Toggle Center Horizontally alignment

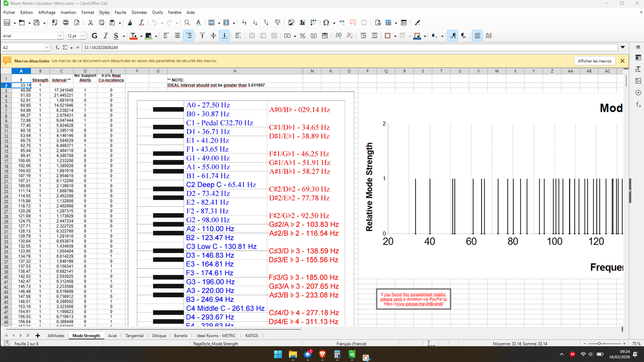tap(178, 36)
